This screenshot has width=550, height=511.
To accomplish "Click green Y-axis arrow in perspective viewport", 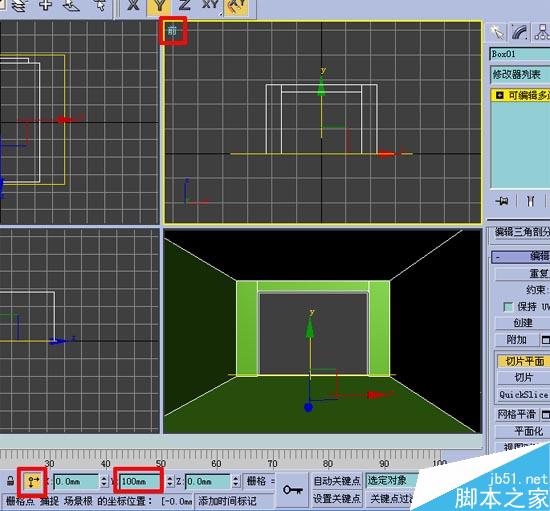I will click(310, 328).
